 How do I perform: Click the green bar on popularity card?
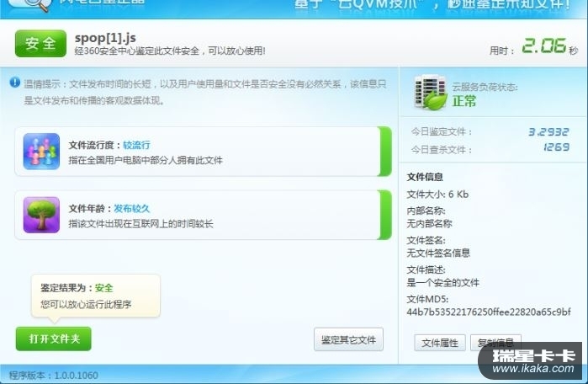[385, 152]
